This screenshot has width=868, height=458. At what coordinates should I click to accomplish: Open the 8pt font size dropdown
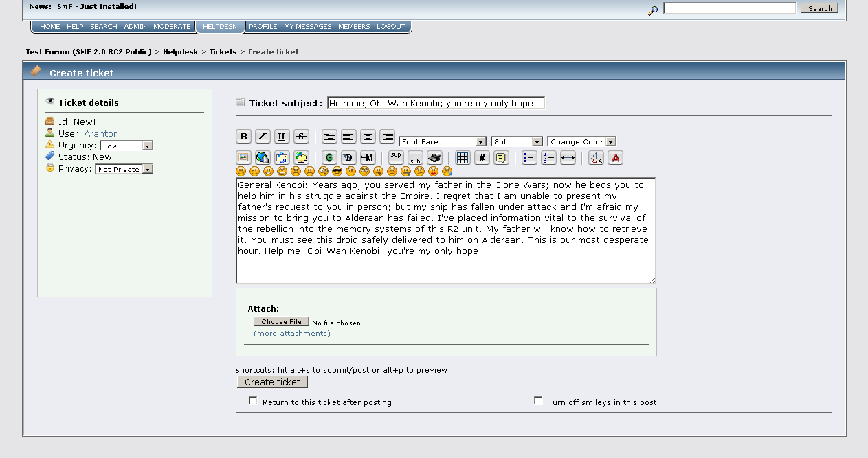pos(517,141)
